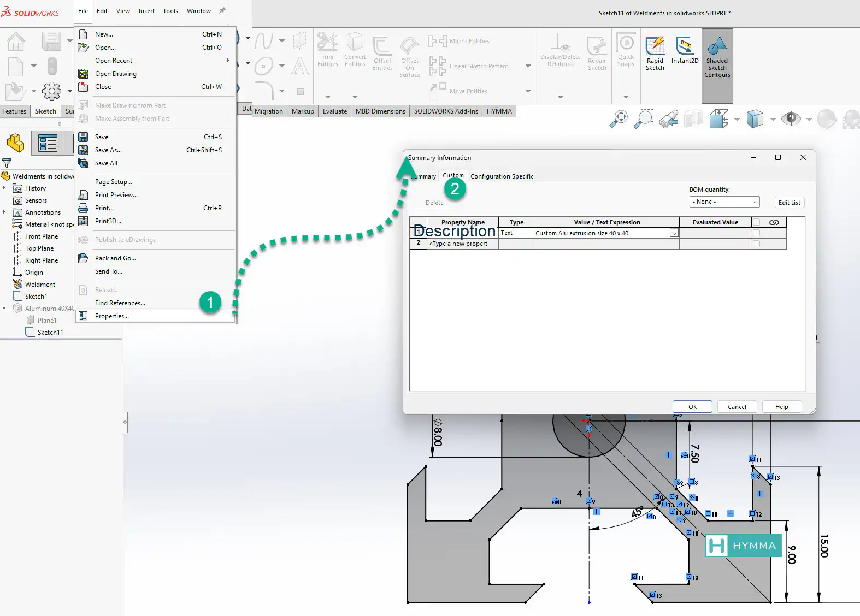The height and width of the screenshot is (616, 860).
Task: Open the BOM quantity dropdown
Action: tap(724, 202)
